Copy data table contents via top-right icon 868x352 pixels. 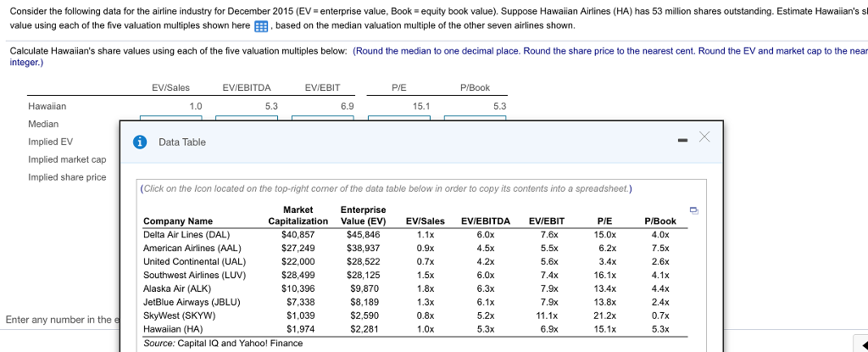click(694, 210)
